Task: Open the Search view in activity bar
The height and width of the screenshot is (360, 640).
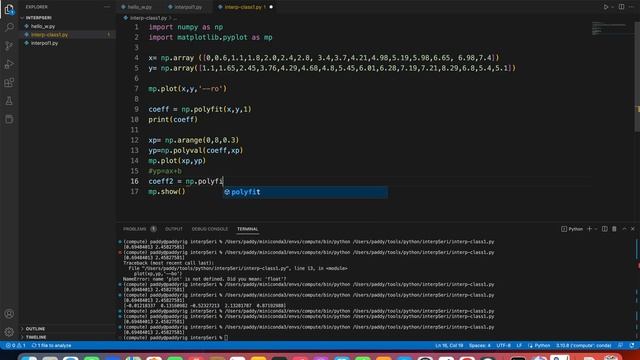Action: coord(9,27)
